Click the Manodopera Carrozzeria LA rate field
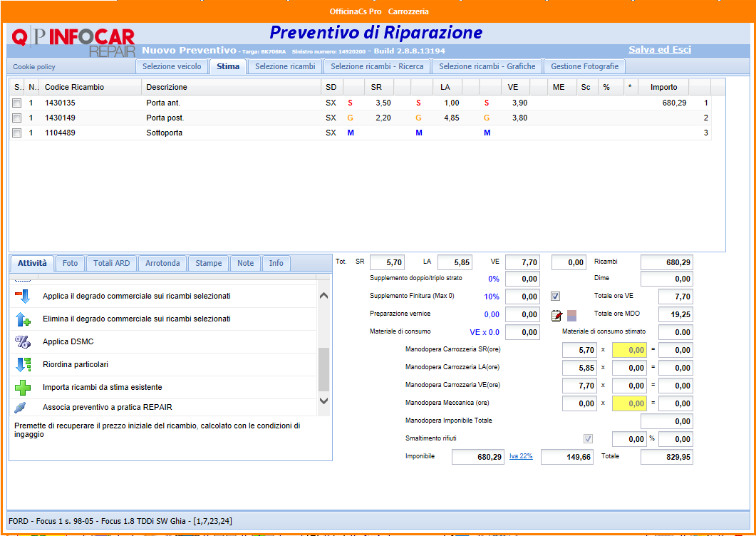Image resolution: width=756 pixels, height=536 pixels. [x=629, y=368]
